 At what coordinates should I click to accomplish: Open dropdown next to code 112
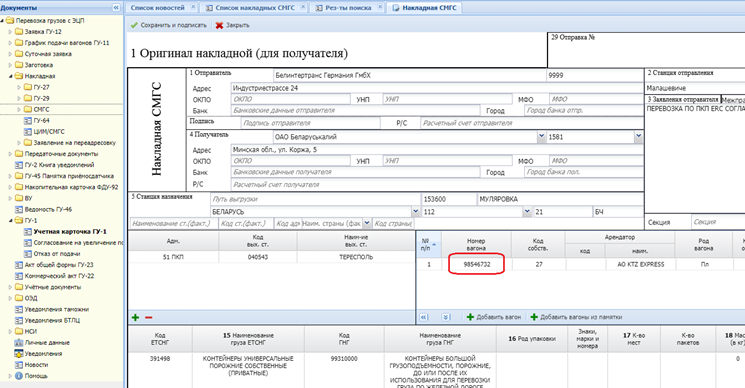(x=526, y=212)
